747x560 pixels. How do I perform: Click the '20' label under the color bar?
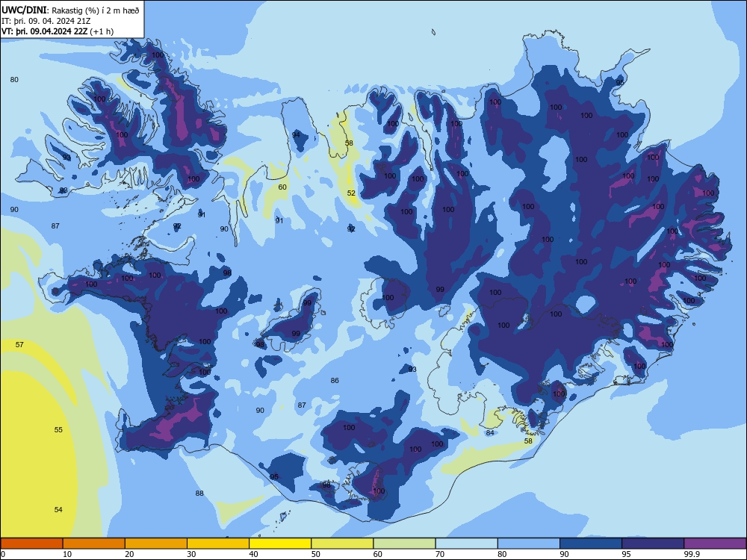(x=129, y=554)
